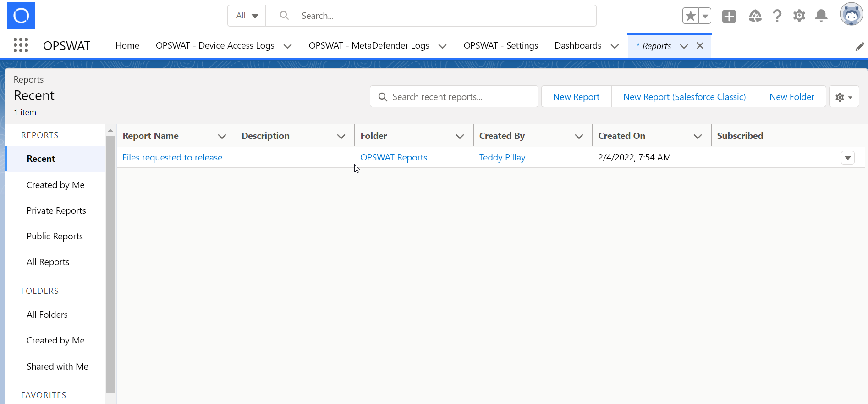Screen dimensions: 868x404
Task: Open the Trailhead guidance icon
Action: (755, 16)
